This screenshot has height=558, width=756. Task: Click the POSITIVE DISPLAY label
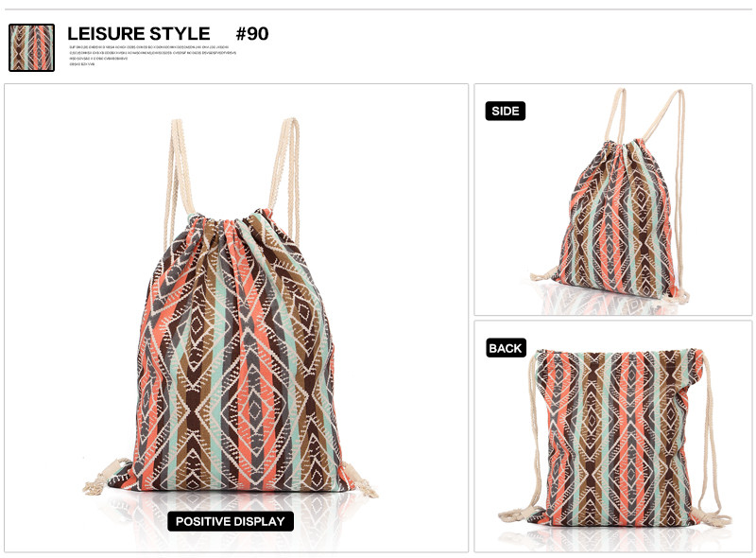pos(231,521)
